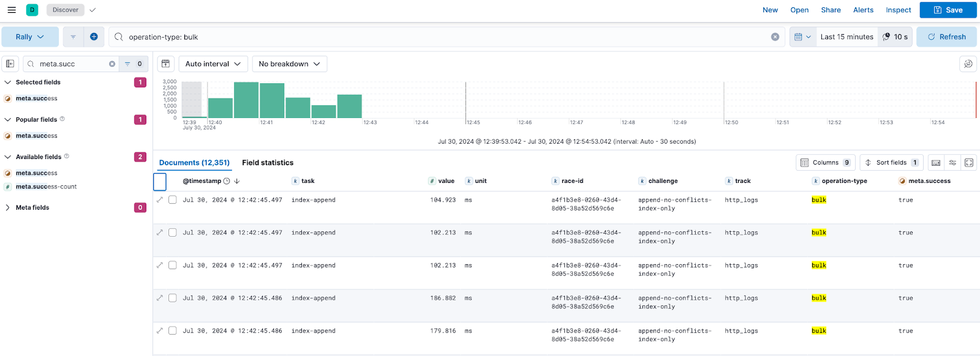Open the main hamburger navigation menu
This screenshot has height=356, width=980.
tap(12, 10)
